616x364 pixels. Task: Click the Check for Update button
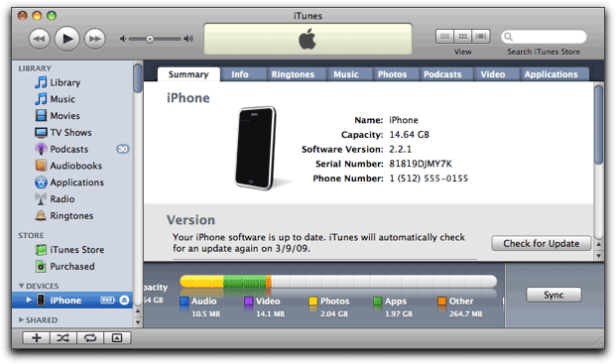coord(542,243)
